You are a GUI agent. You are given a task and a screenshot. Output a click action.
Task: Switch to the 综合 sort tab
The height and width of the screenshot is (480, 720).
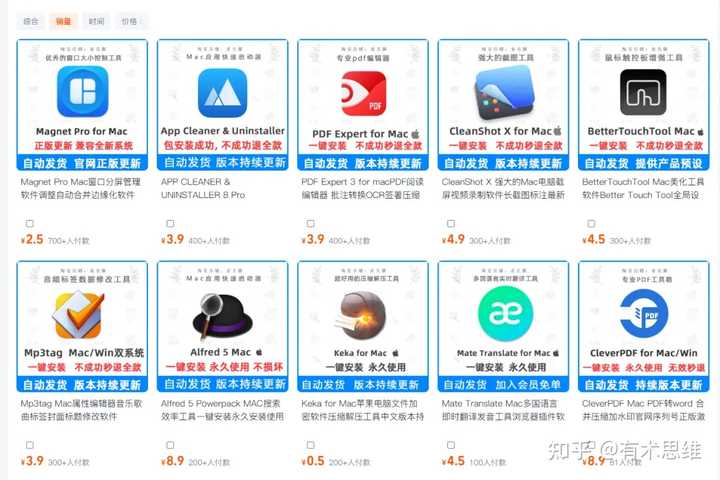31,21
